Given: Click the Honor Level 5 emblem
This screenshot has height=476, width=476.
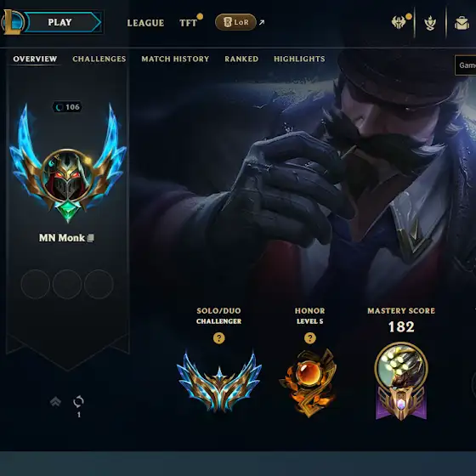Looking at the screenshot, I should click(309, 383).
